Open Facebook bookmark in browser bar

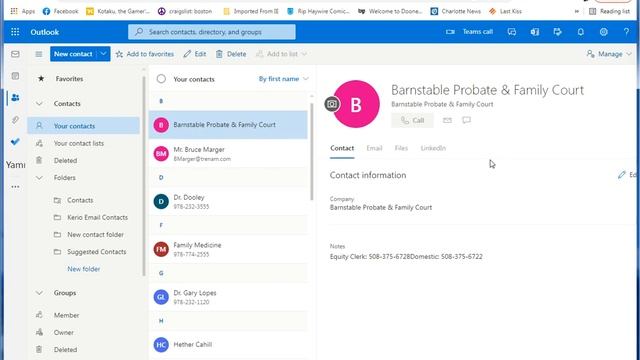coord(60,11)
